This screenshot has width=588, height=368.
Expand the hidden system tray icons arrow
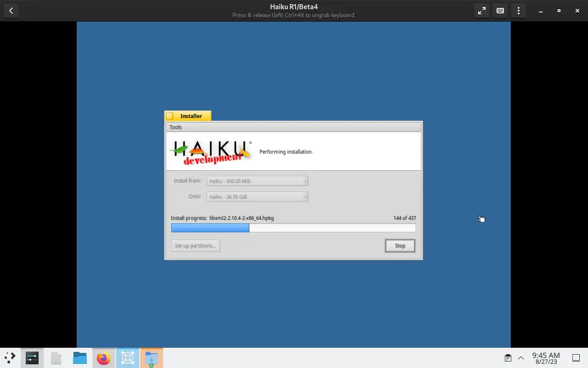[x=521, y=358]
